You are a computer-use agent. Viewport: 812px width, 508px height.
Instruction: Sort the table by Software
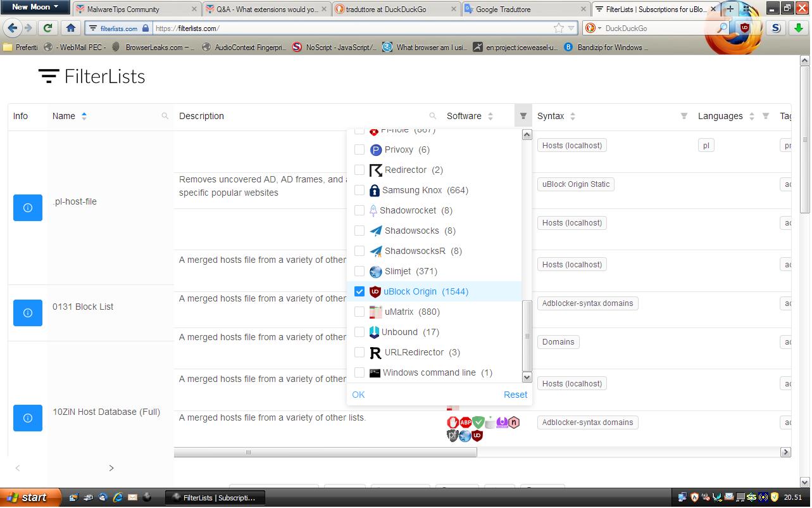click(490, 116)
